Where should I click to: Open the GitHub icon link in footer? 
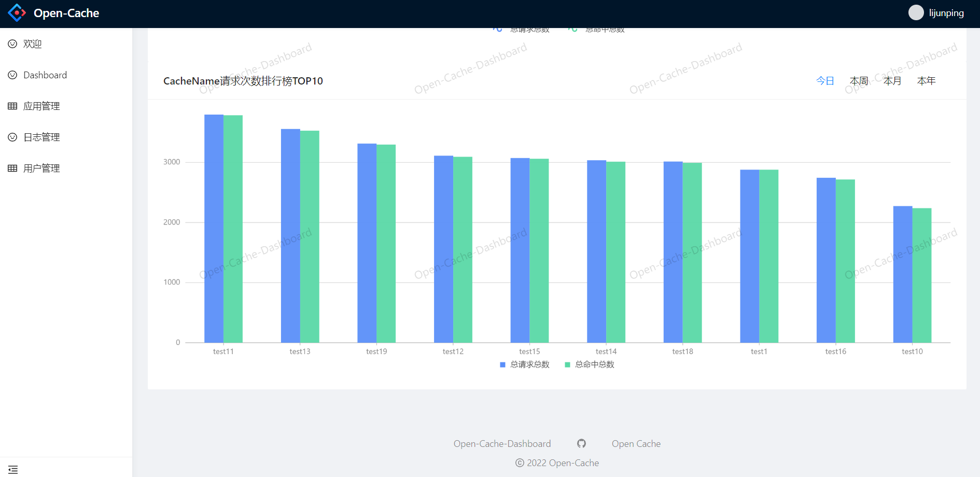[582, 443]
